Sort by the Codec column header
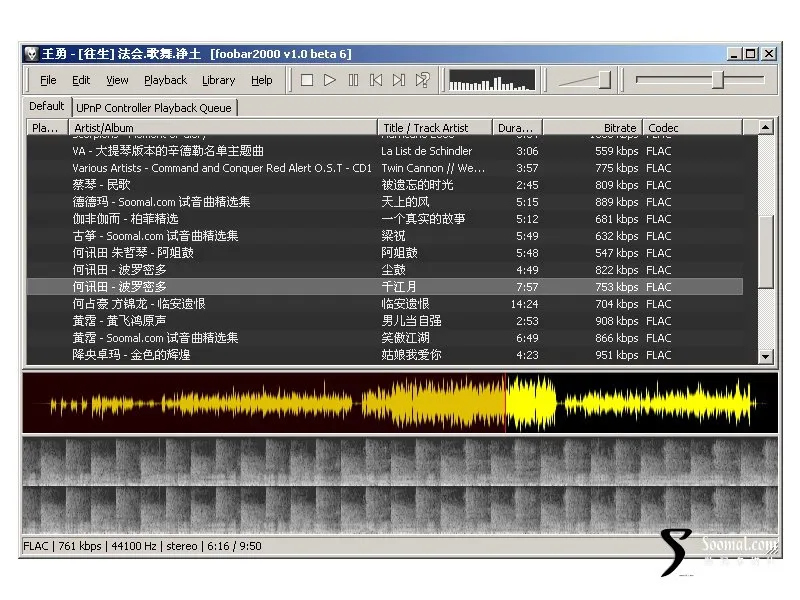800x600 pixels. click(x=692, y=128)
